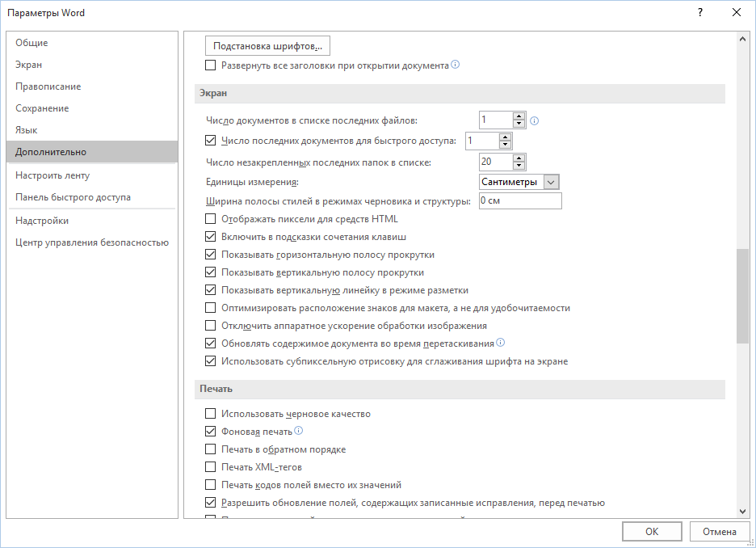Open the «Настроить ленту» section
Image resolution: width=756 pixels, height=548 pixels.
[52, 175]
